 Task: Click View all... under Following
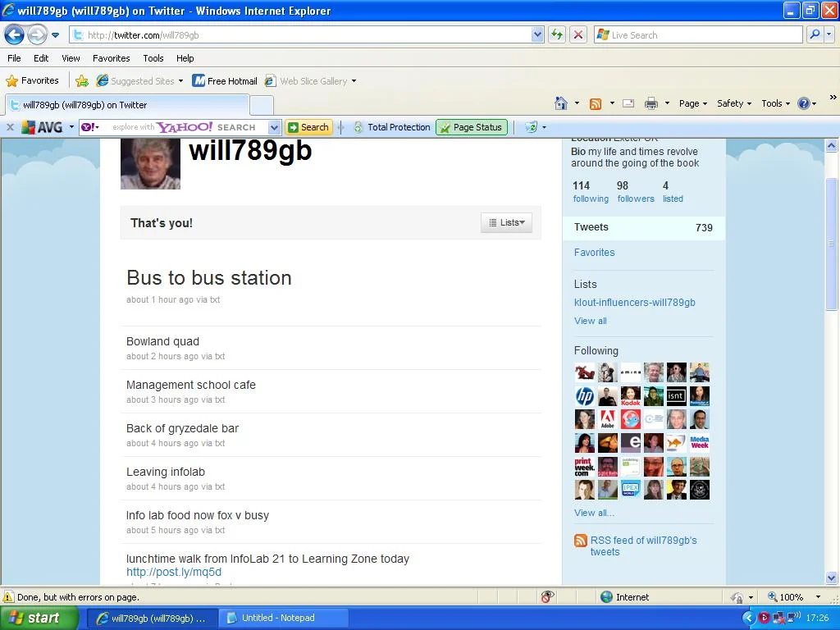[x=594, y=513]
